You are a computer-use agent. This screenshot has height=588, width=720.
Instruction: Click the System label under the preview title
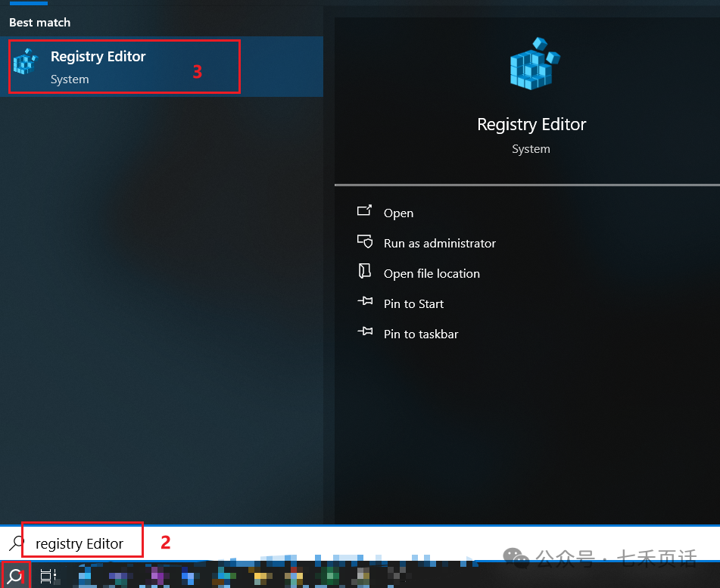[531, 149]
